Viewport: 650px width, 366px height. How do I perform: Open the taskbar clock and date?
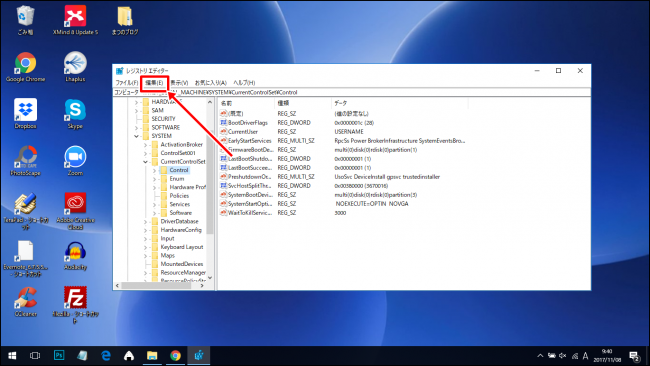[x=607, y=356]
